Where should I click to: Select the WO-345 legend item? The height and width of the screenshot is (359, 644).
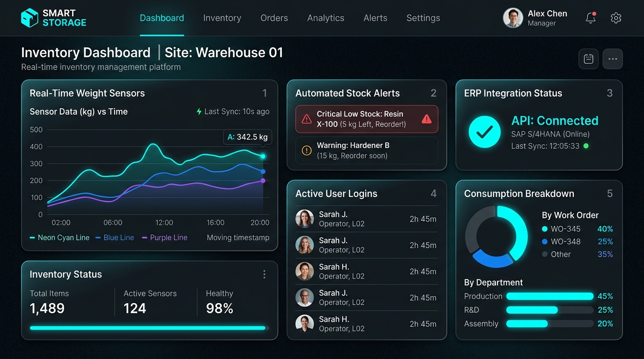pyautogui.click(x=561, y=229)
